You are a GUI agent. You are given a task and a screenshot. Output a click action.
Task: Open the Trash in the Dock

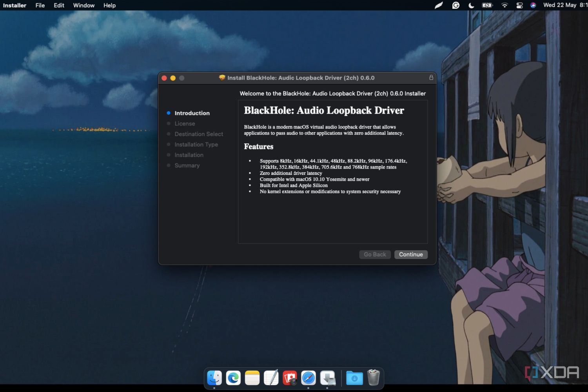374,377
